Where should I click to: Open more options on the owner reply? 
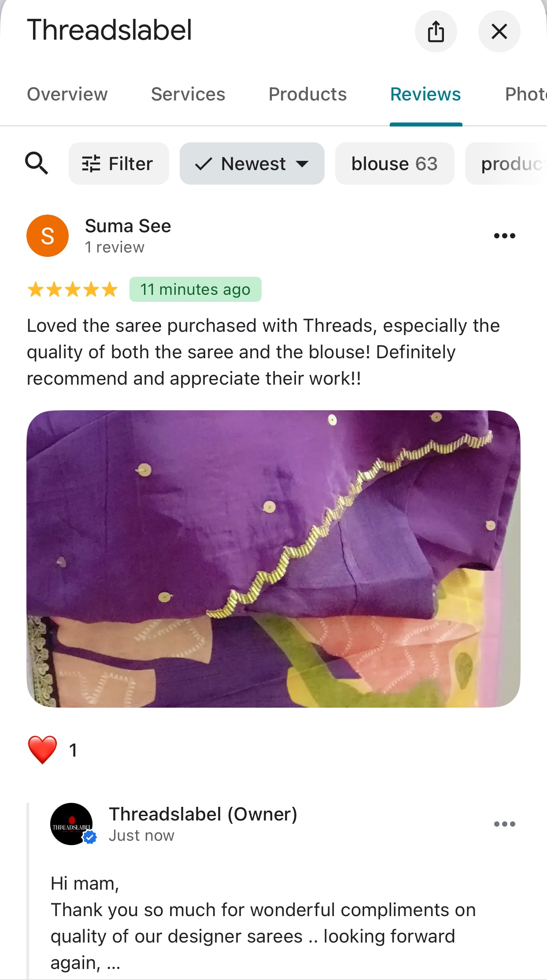pos(504,824)
